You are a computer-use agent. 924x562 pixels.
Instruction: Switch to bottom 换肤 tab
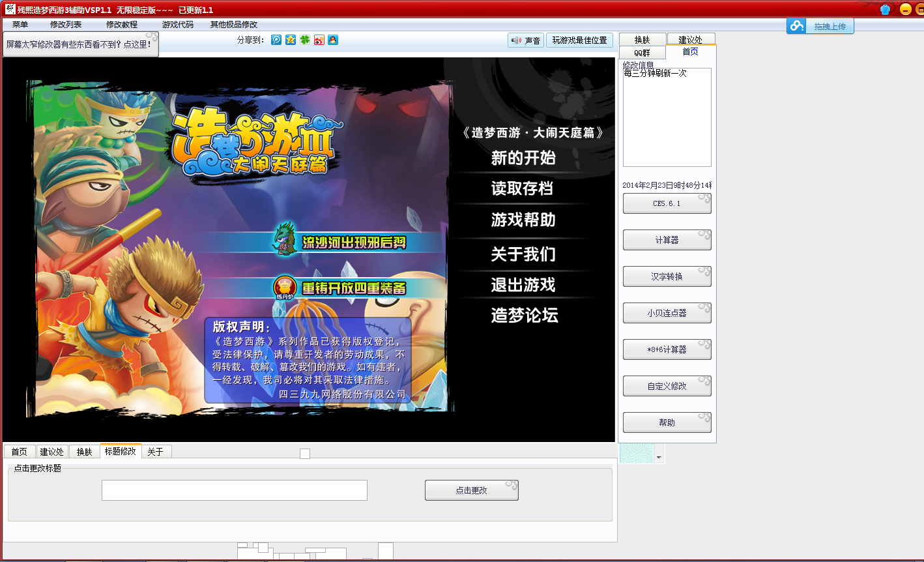tap(85, 451)
